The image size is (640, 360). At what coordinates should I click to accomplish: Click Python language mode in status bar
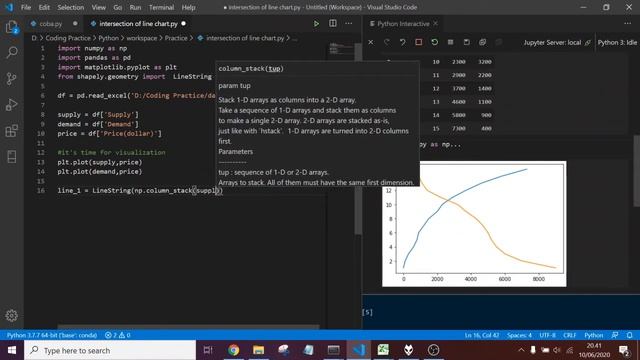593,335
